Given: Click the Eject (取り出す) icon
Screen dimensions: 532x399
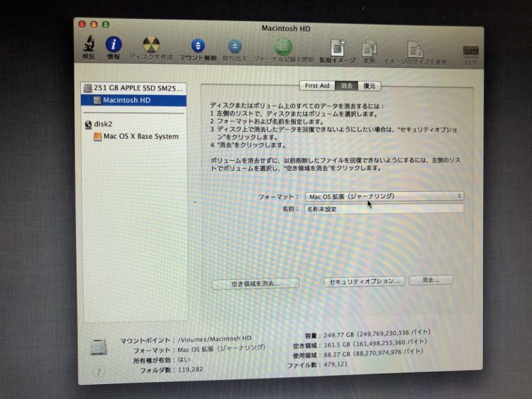Looking at the screenshot, I should 235,47.
